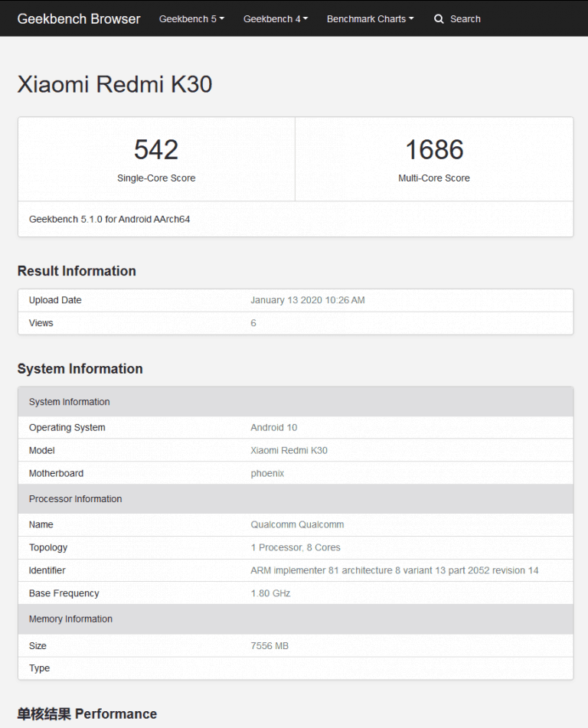588x728 pixels.
Task: Open the Benchmark Charts dropdown
Action: point(370,19)
